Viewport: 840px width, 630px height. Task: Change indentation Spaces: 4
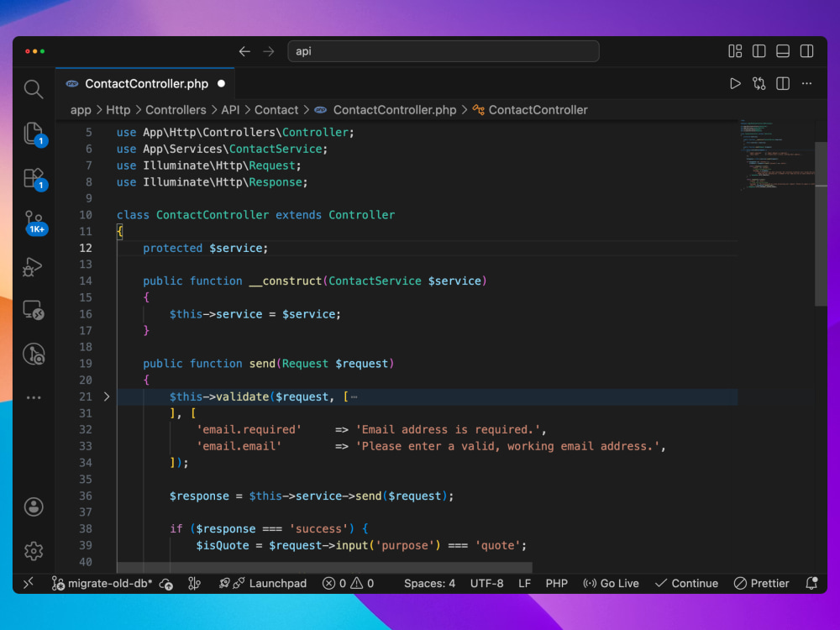coord(429,584)
